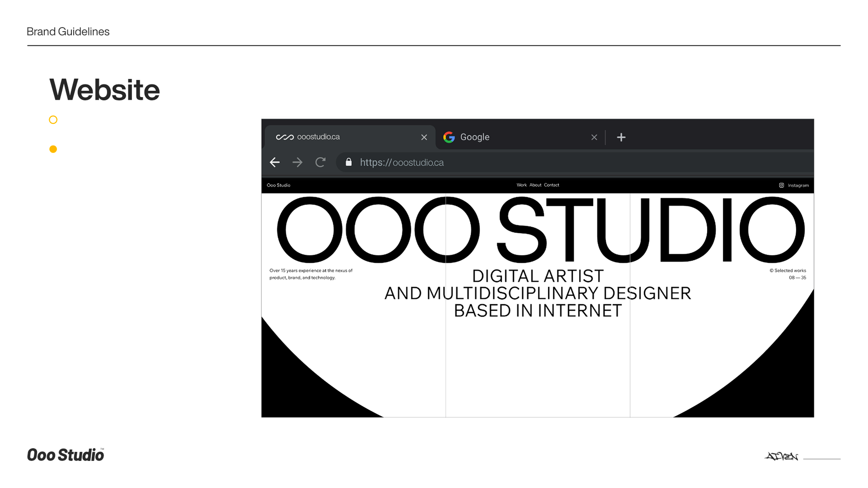Click the AND MULTIDISCIPLINARY DESIGNER line
This screenshot has height=488, width=868.
538,293
